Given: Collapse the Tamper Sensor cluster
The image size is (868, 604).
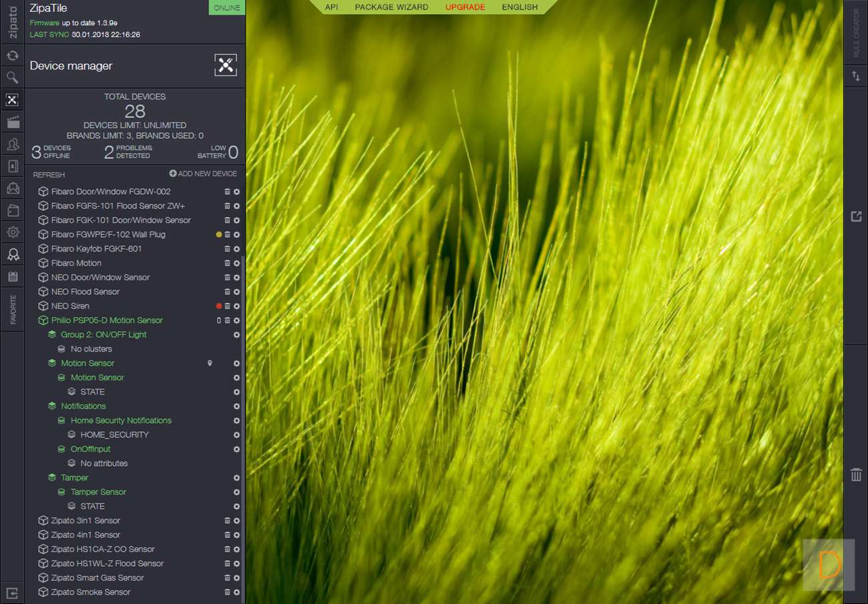Looking at the screenshot, I should 62,493.
